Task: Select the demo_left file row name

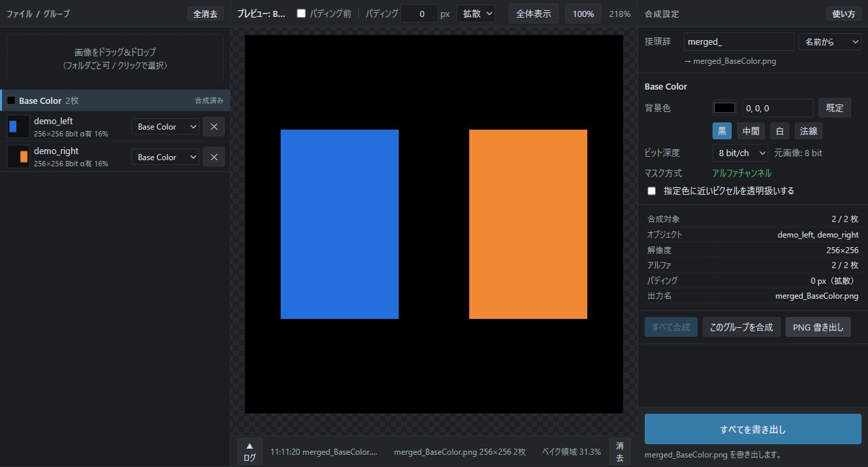Action: [54, 121]
